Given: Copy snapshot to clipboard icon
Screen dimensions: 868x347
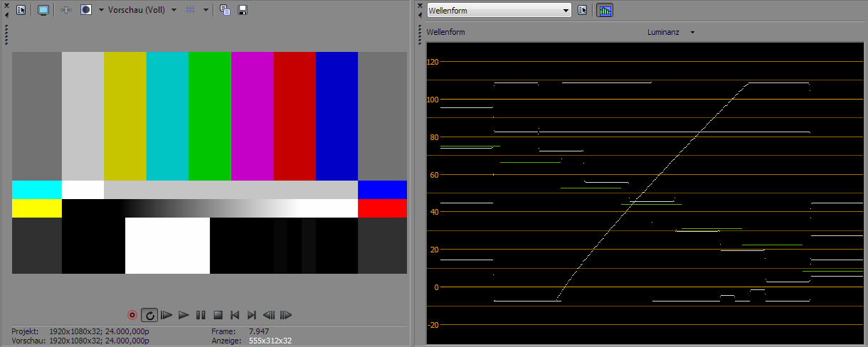Looking at the screenshot, I should 225,10.
